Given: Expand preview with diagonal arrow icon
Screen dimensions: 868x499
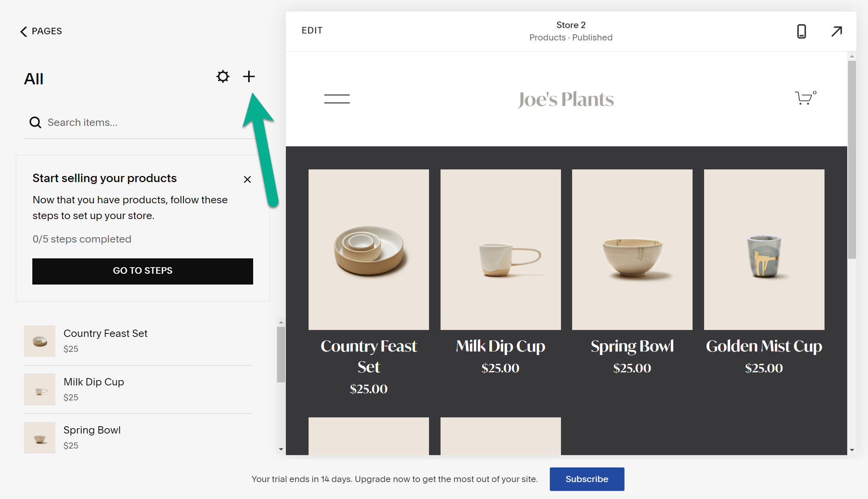Looking at the screenshot, I should pyautogui.click(x=836, y=31).
